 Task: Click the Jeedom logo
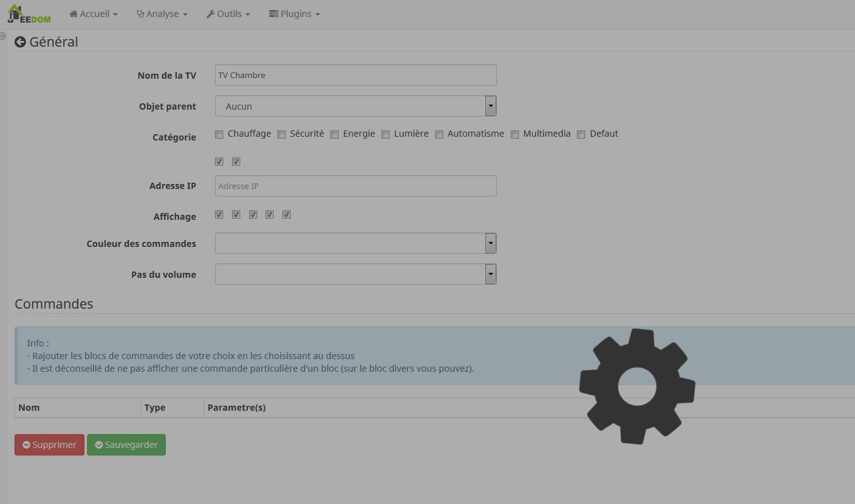click(x=29, y=14)
